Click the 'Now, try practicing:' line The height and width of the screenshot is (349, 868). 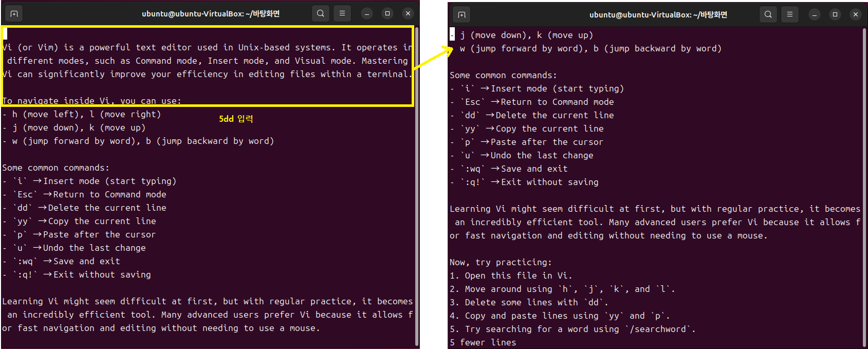coord(501,262)
